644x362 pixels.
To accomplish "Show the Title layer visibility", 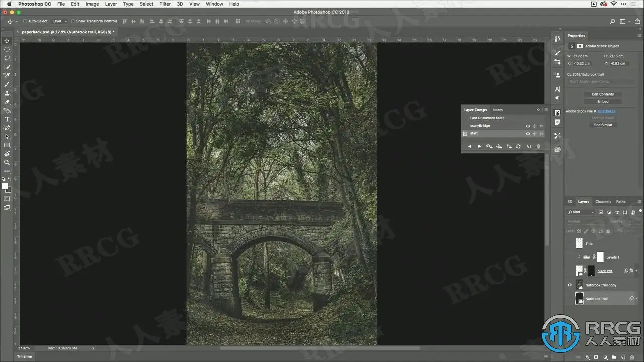I will pos(570,244).
